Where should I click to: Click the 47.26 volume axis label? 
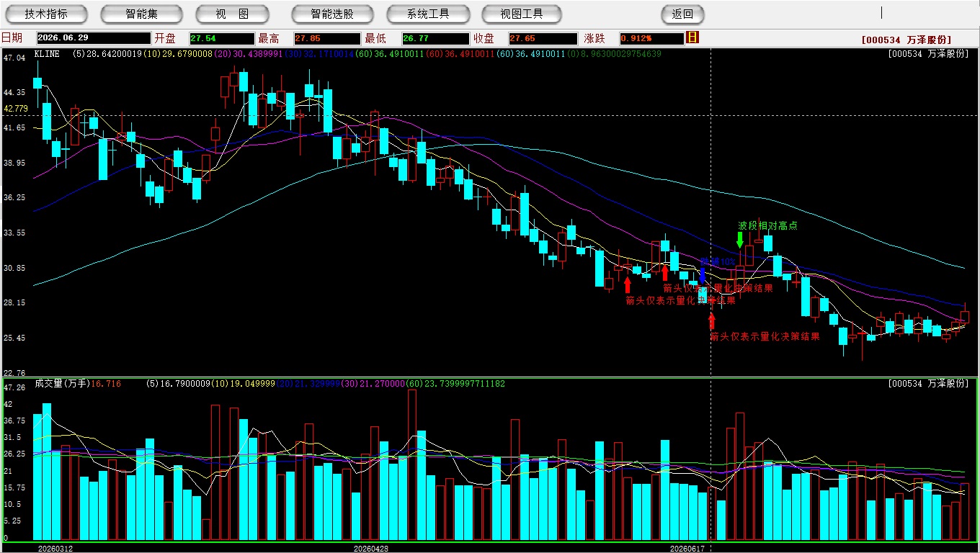(x=14, y=387)
